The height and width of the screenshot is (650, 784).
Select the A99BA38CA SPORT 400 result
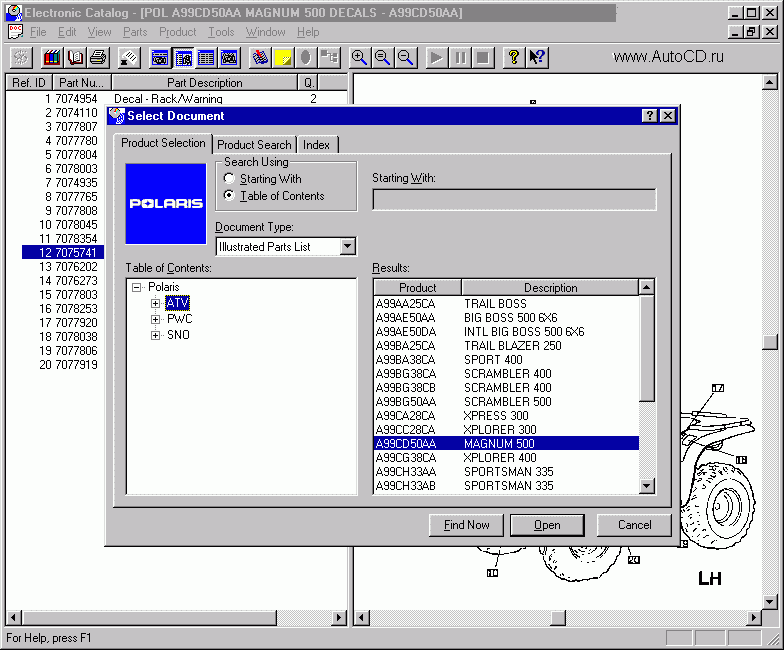point(506,360)
